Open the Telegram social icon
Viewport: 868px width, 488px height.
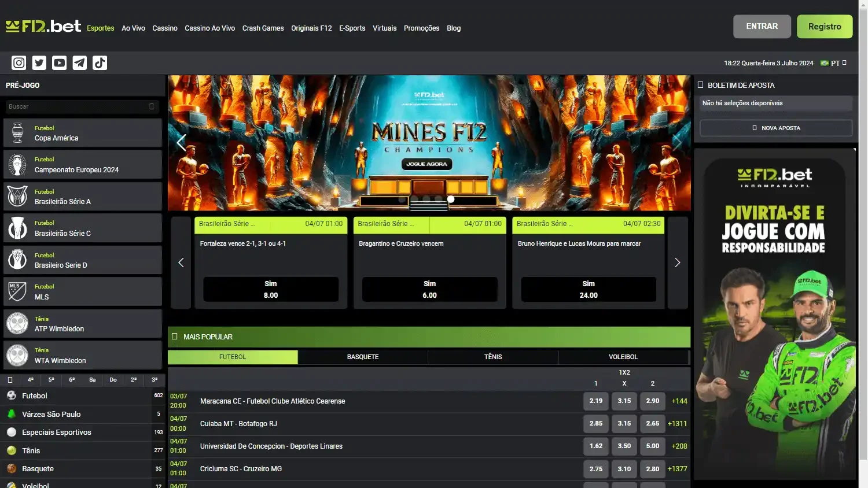click(80, 62)
